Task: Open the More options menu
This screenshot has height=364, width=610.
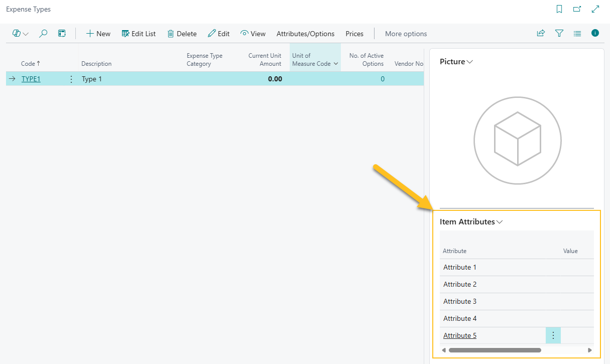Action: click(x=406, y=34)
